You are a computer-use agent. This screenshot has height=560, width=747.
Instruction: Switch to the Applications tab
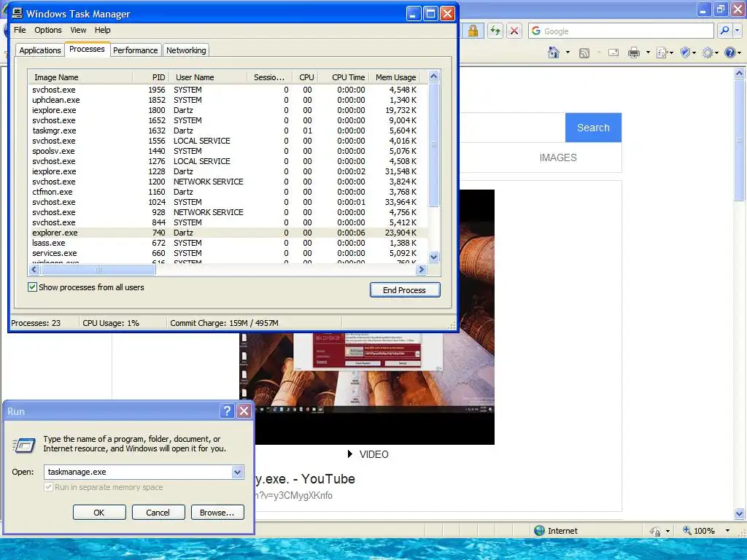[x=40, y=50]
